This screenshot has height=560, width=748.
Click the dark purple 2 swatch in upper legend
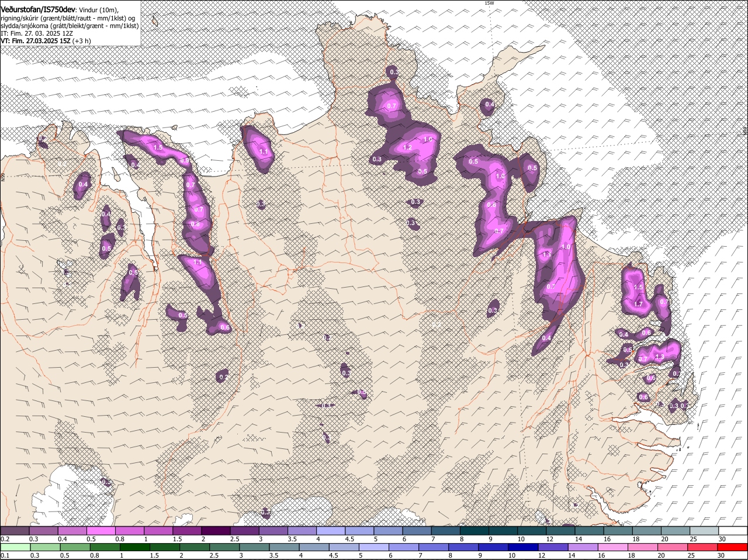216,531
